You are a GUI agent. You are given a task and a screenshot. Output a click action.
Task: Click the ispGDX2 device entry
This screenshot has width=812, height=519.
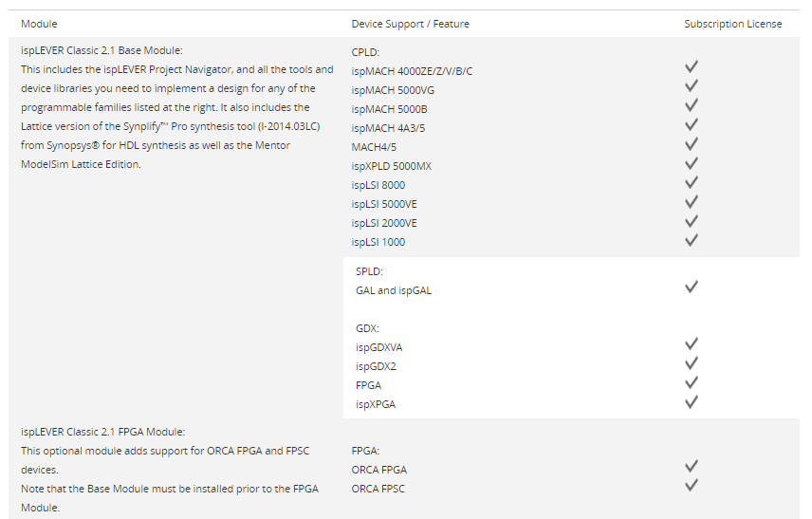[x=378, y=366]
